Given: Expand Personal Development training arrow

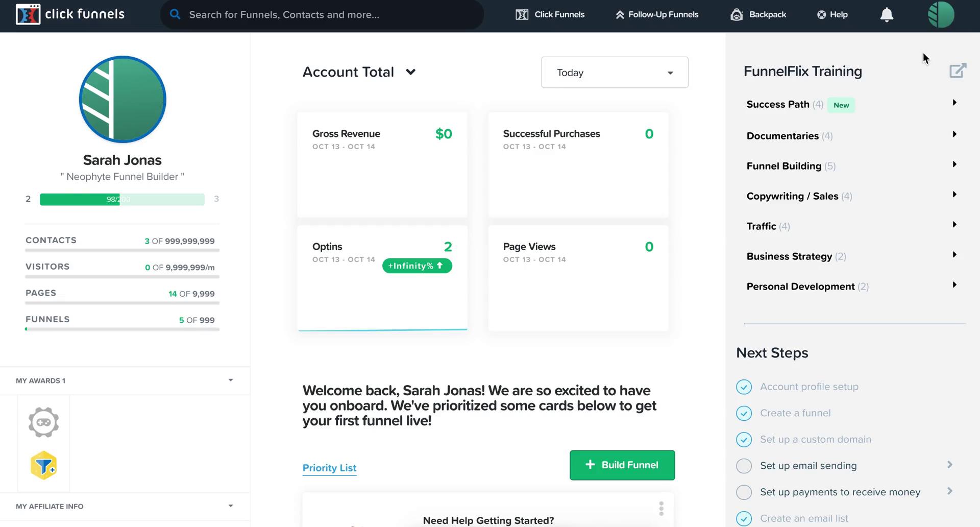Looking at the screenshot, I should [x=954, y=285].
